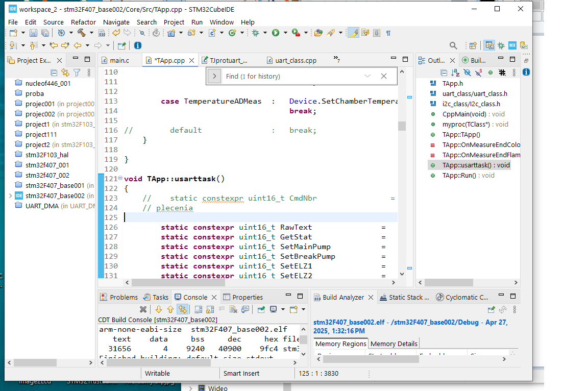588x391 pixels.
Task: Collapse the TApp::usarttask function fold
Action: [120, 179]
